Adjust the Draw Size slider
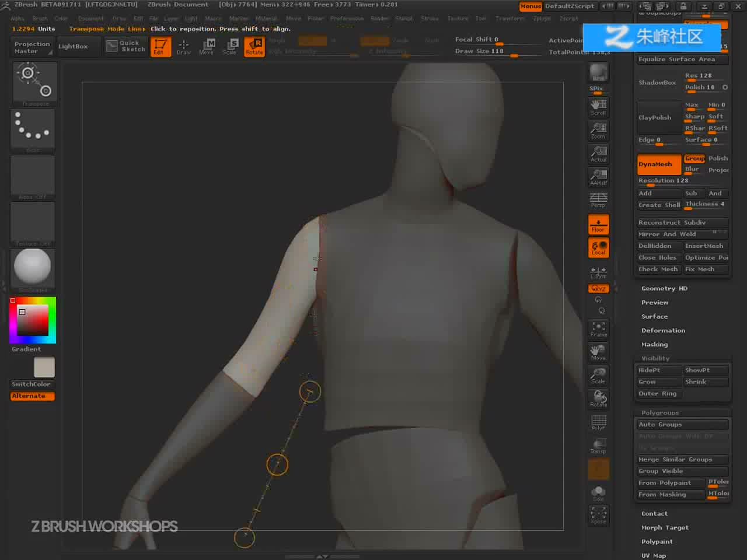 [498, 51]
